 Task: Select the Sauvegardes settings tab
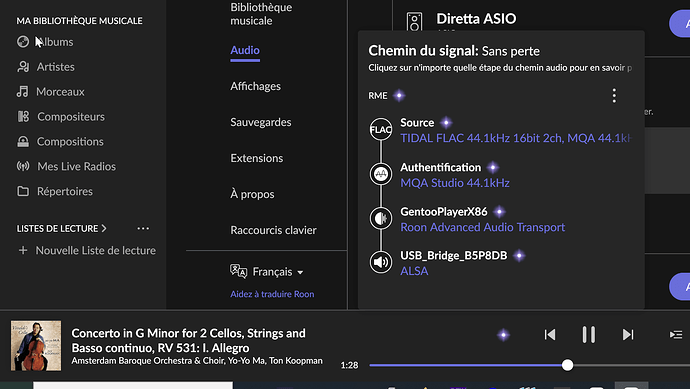pos(261,122)
